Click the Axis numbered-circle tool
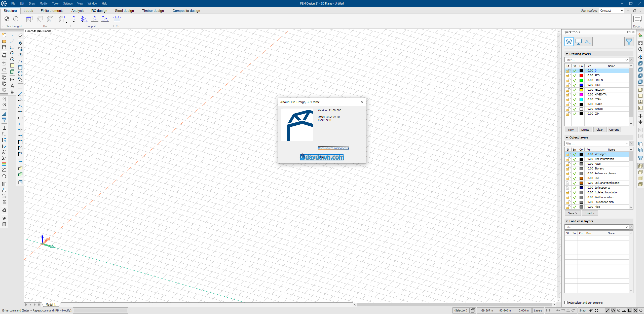644x314 pixels. click(17, 19)
